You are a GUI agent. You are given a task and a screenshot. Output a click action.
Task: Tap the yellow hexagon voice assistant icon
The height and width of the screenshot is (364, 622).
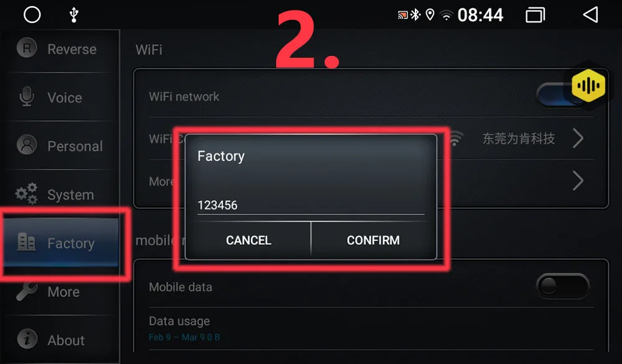588,85
